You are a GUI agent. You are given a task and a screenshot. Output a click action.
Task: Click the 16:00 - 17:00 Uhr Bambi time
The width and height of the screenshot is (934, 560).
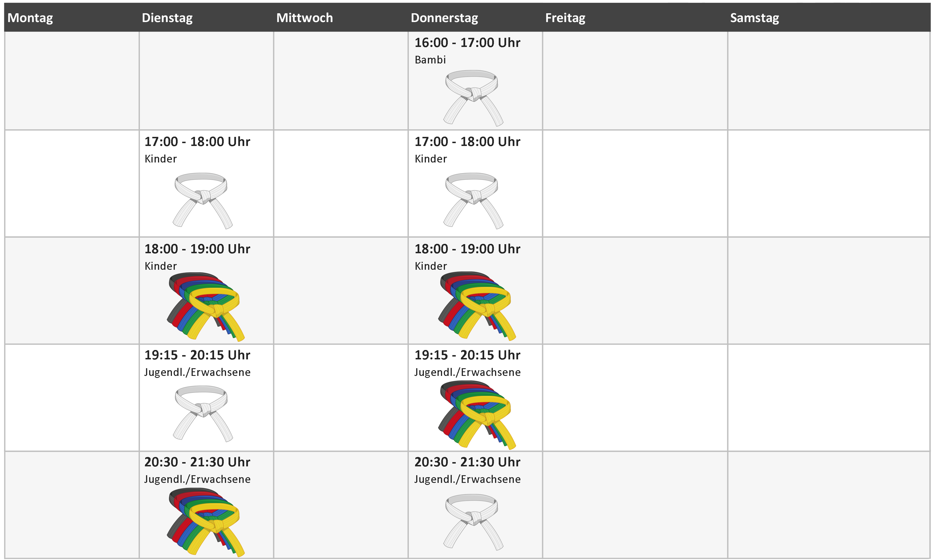point(467,43)
